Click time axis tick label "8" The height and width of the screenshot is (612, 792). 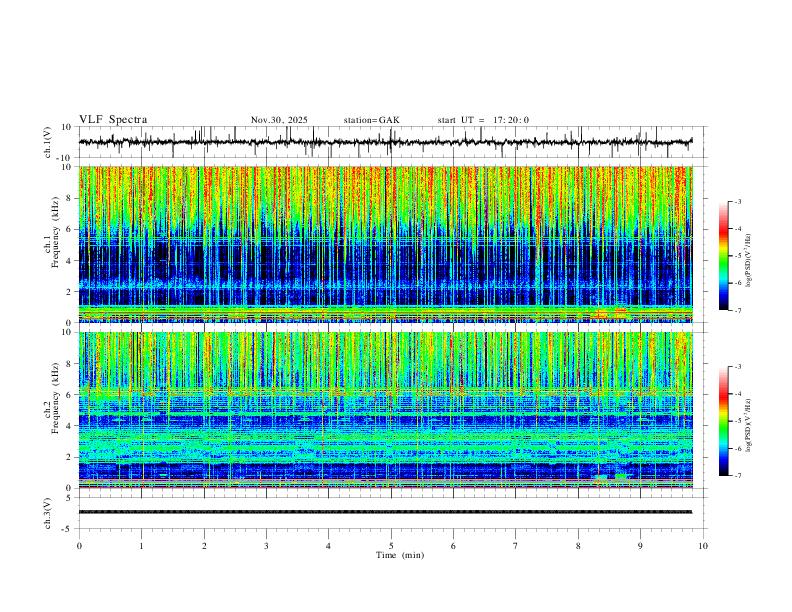pos(578,546)
